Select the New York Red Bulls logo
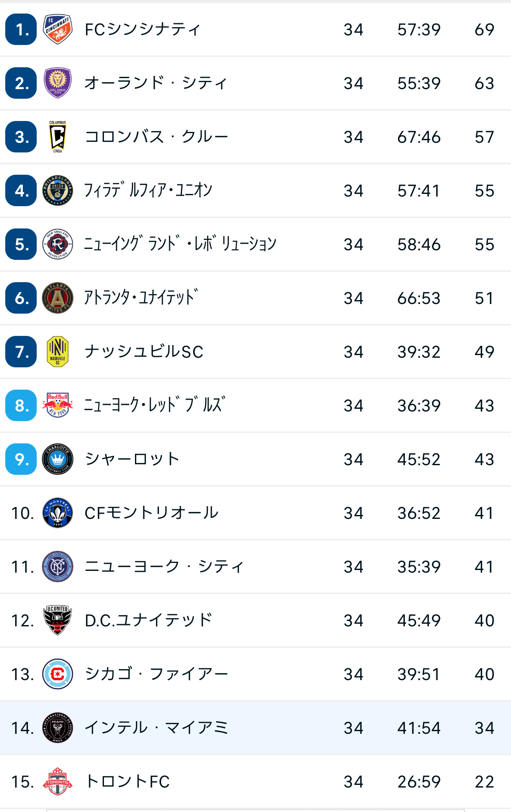The image size is (511, 812). pos(58,405)
